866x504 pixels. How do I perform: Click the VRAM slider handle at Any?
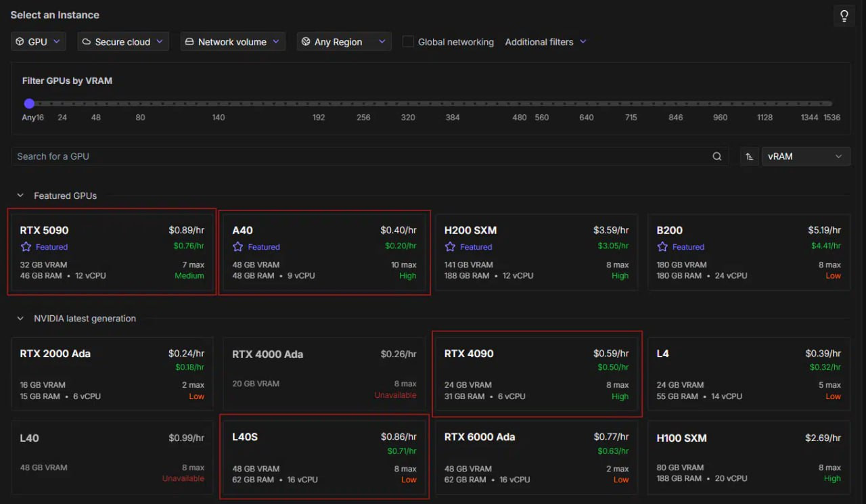pos(29,104)
